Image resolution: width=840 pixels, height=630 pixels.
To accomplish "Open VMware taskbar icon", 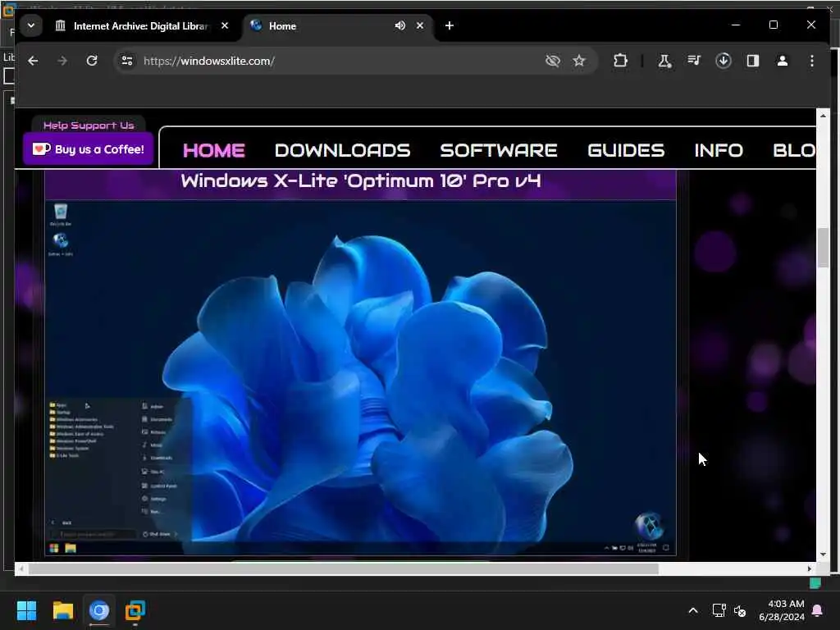I will pyautogui.click(x=135, y=610).
